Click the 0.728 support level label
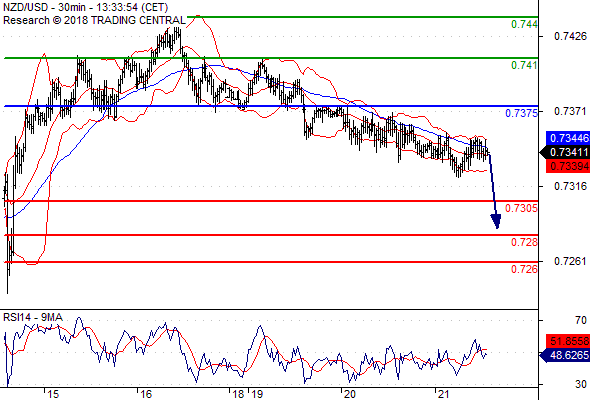This screenshot has width=590, height=400. pyautogui.click(x=524, y=242)
